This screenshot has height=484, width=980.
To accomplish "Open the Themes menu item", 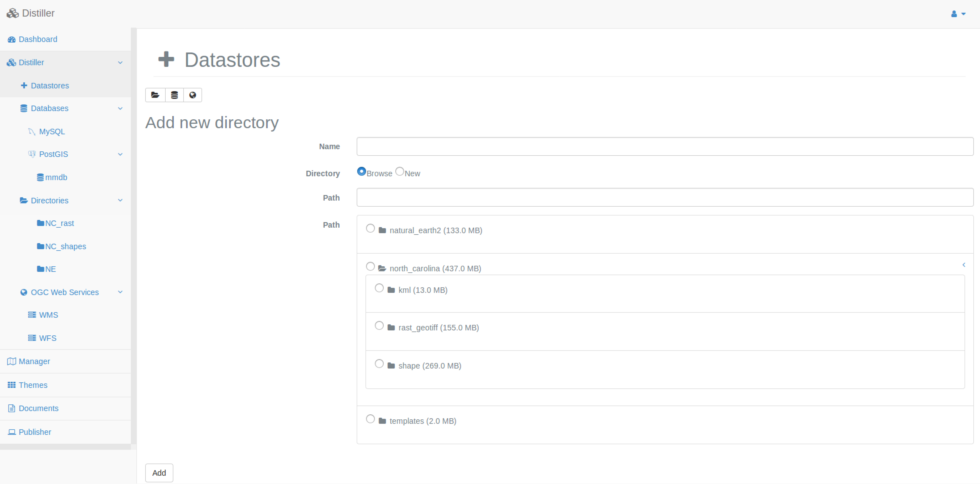I will pos(33,385).
